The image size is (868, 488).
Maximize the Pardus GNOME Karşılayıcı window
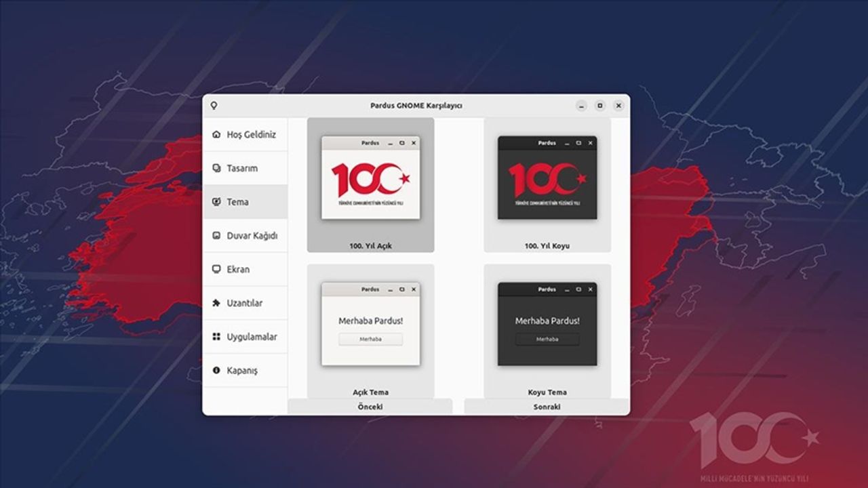[600, 106]
